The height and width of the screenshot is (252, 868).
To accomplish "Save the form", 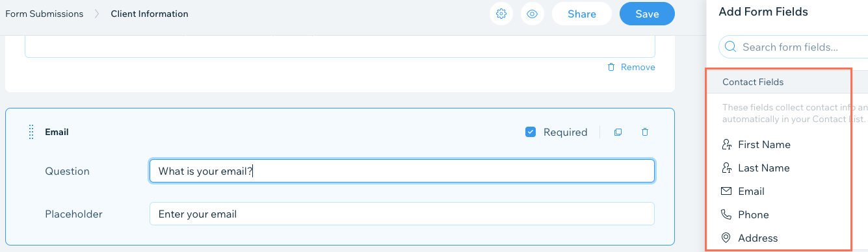I will click(647, 14).
